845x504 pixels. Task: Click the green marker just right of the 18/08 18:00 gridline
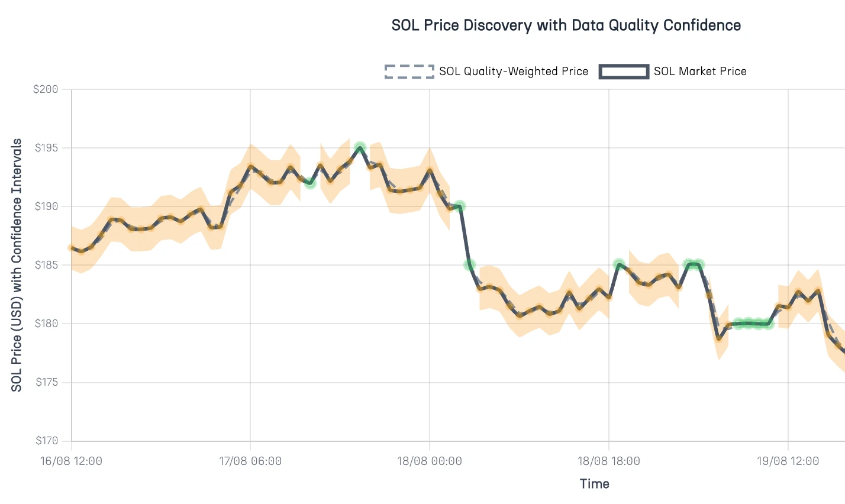[619, 264]
